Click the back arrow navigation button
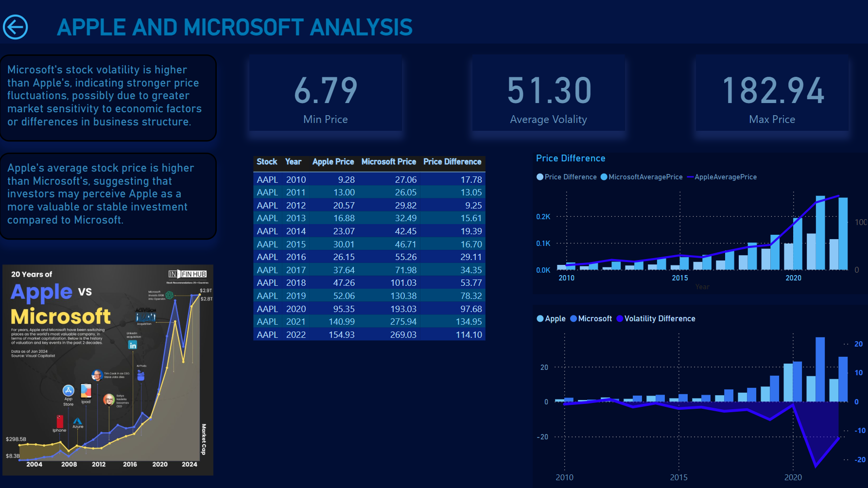Screen dimensions: 868x488 pos(16,27)
